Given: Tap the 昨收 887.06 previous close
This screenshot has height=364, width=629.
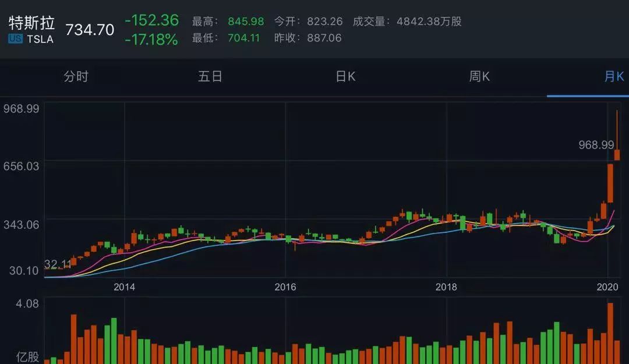Looking at the screenshot, I should click(323, 38).
